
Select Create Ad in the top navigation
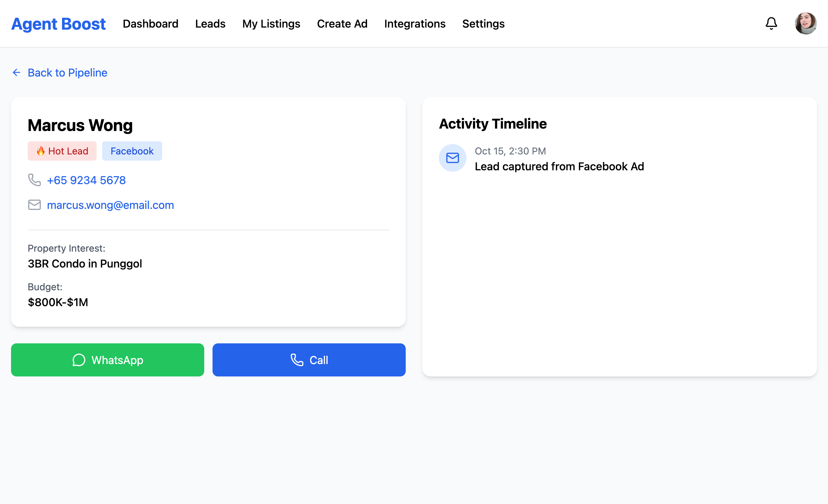click(342, 23)
